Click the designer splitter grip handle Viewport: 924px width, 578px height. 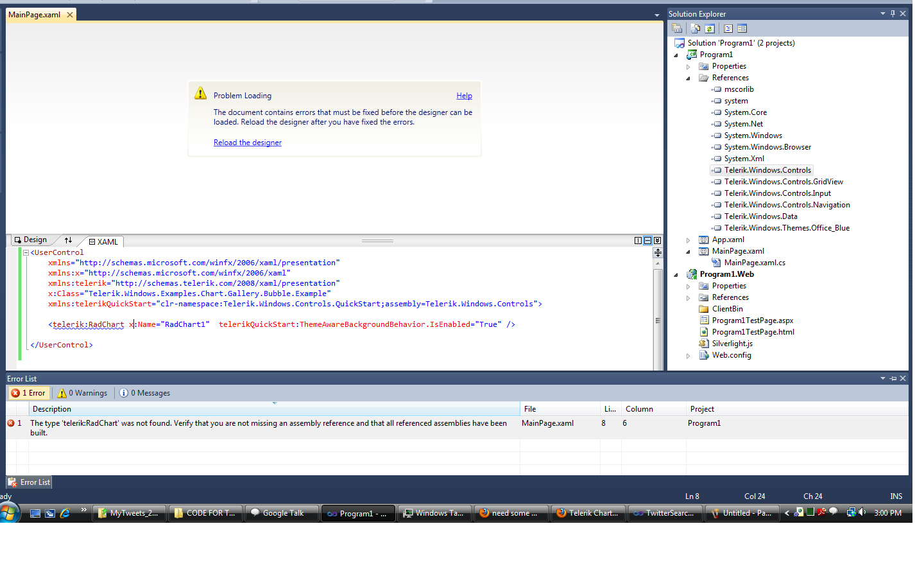377,241
